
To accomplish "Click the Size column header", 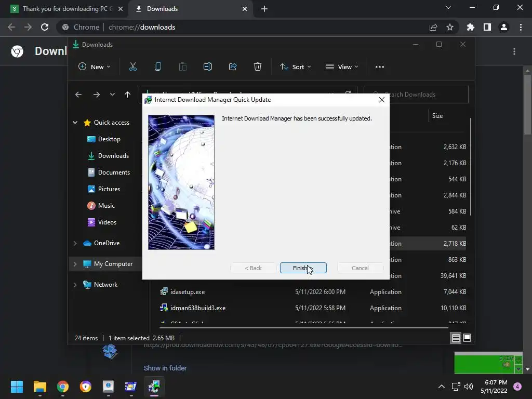I will [x=437, y=116].
